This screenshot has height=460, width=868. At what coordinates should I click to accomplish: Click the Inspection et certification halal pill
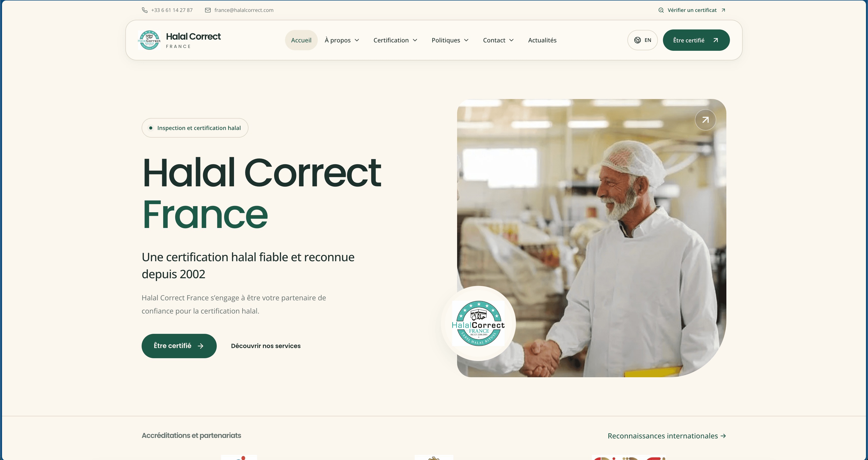click(195, 128)
